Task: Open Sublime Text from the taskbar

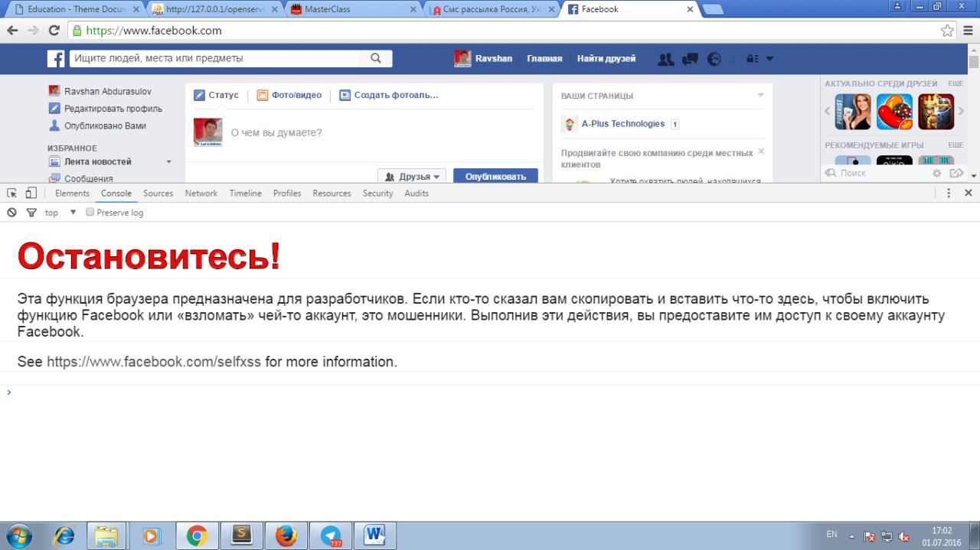Action: point(242,536)
